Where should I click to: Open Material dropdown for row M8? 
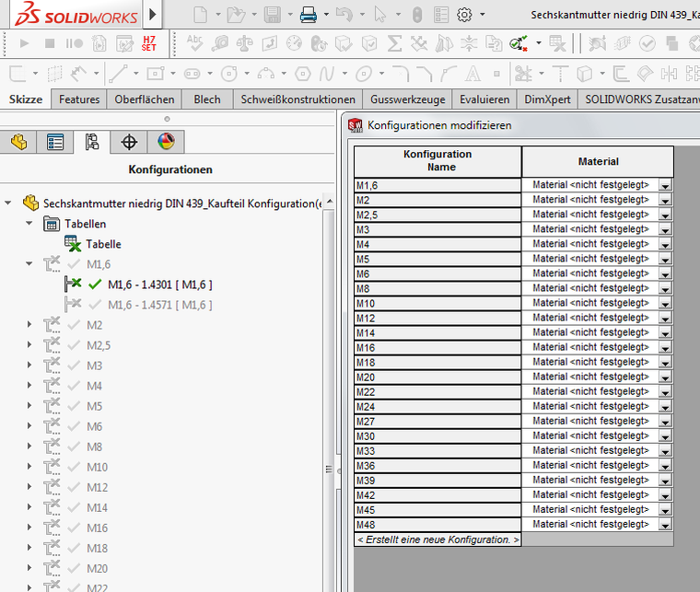[x=665, y=289]
